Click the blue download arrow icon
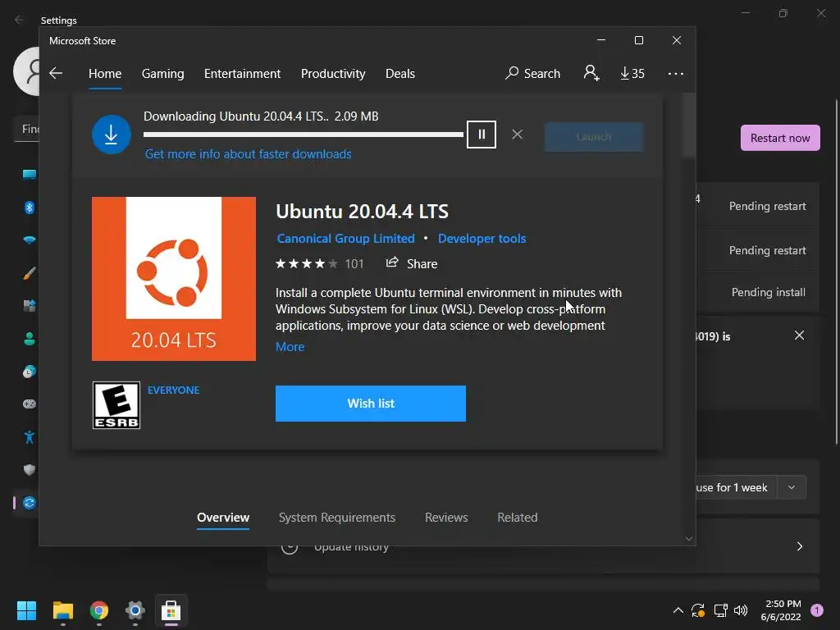The height and width of the screenshot is (630, 840). (112, 135)
